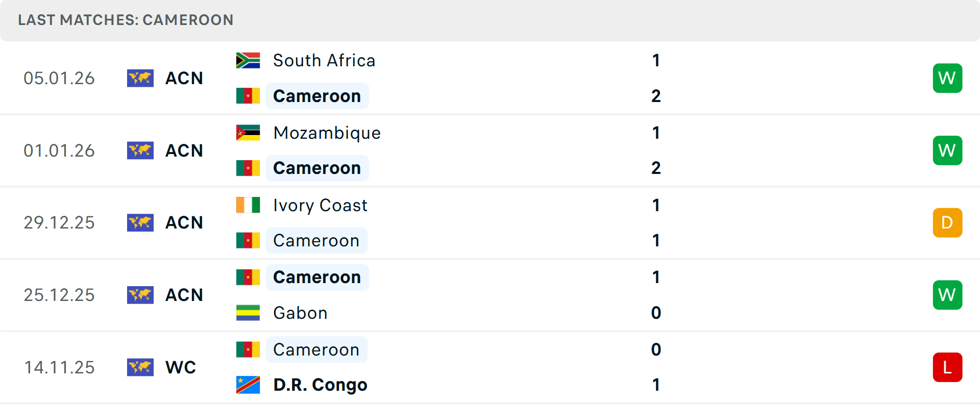The height and width of the screenshot is (404, 980).
Task: Open the D.R. Congo team page
Action: pos(320,385)
